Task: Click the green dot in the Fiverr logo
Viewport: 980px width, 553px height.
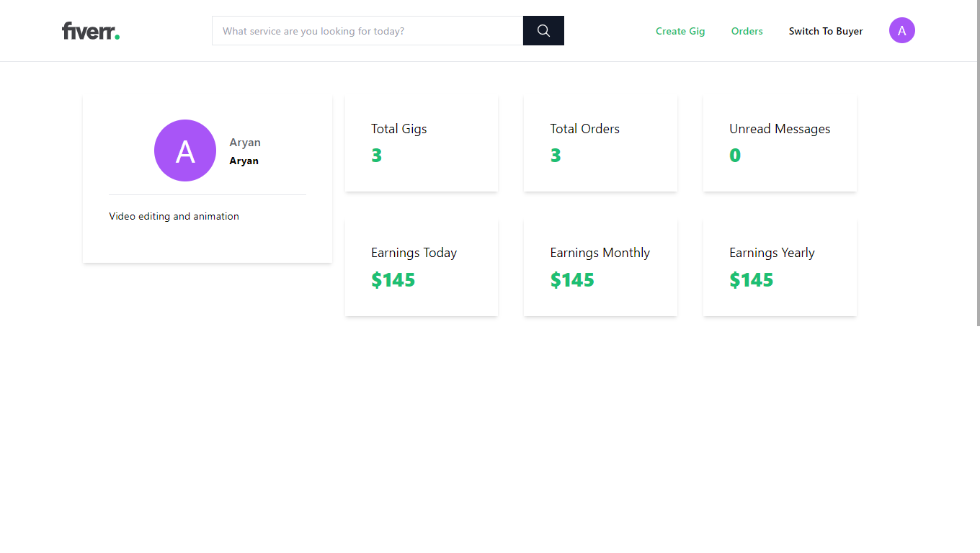Action: pyautogui.click(x=117, y=35)
